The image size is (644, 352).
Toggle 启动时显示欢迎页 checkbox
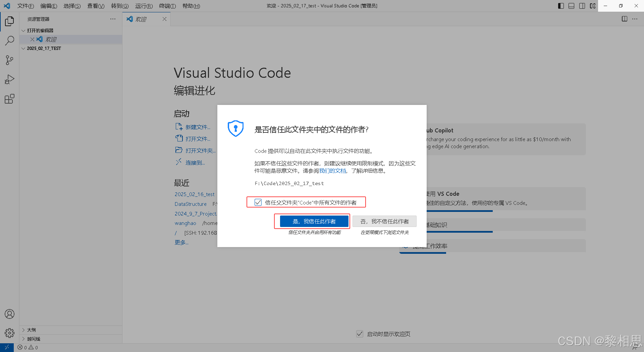(360, 334)
